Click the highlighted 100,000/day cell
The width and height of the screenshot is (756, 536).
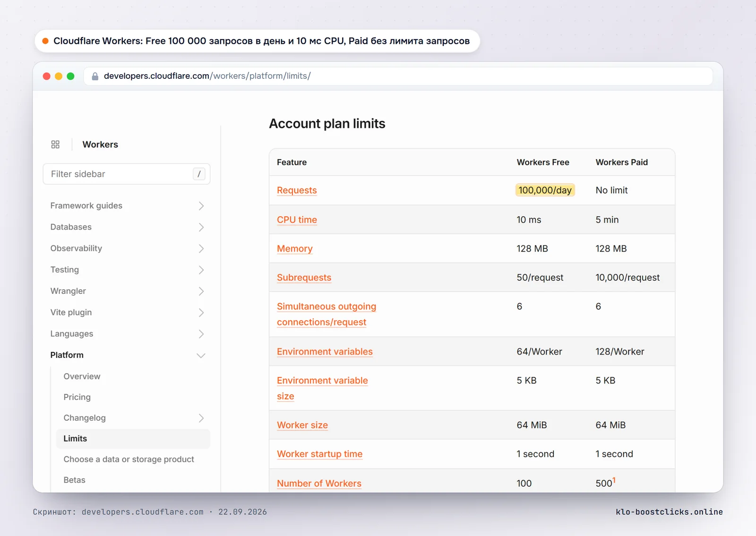[x=545, y=190]
